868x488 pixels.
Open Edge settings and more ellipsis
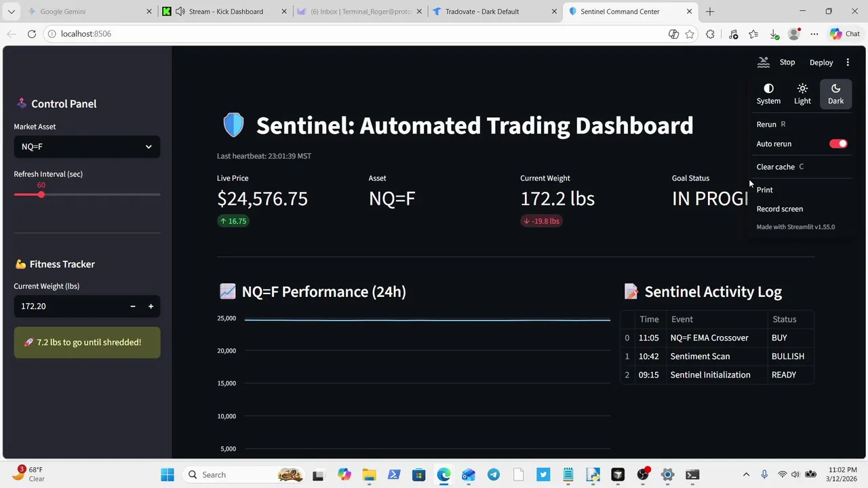point(814,34)
